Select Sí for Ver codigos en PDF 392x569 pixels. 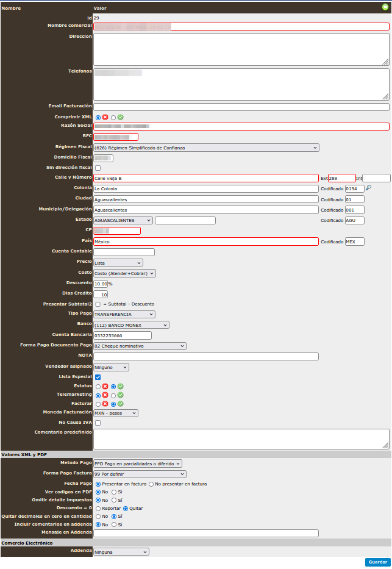pos(114,492)
